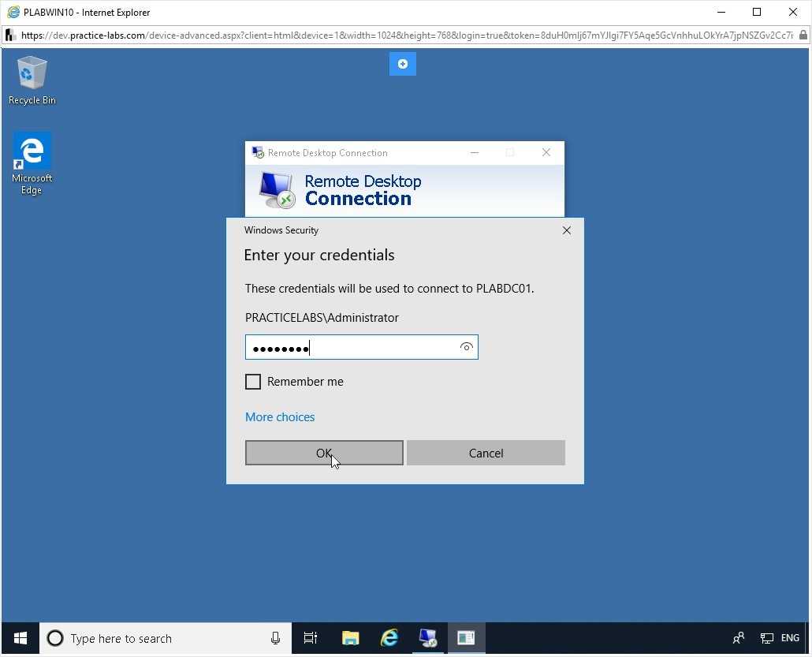This screenshot has height=657, width=812.
Task: Open the More choices link
Action: (x=280, y=417)
